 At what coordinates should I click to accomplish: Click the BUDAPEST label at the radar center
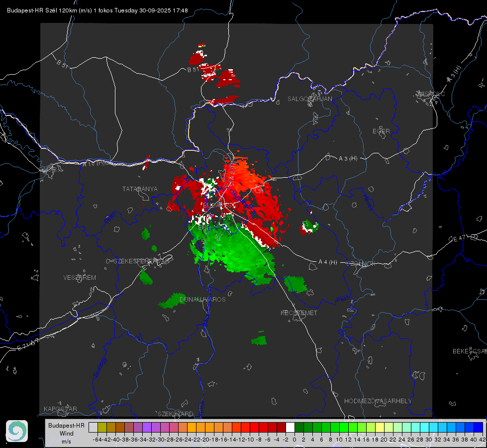(x=218, y=206)
